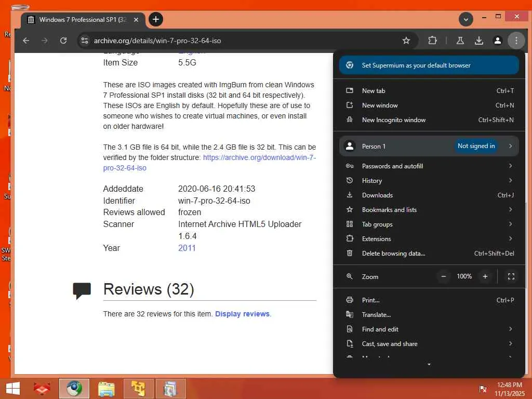Open the downloads toolbar icon

point(478,41)
